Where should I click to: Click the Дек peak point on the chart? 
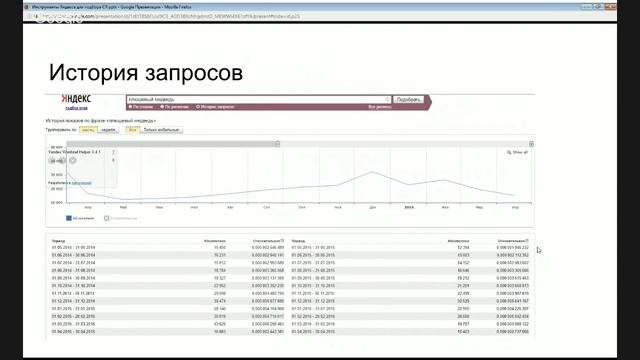372,172
